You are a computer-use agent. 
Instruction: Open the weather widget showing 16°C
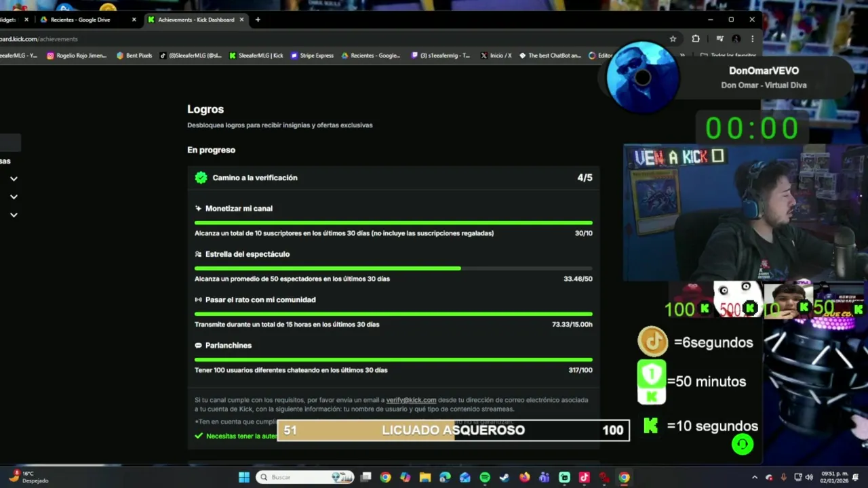(28, 477)
